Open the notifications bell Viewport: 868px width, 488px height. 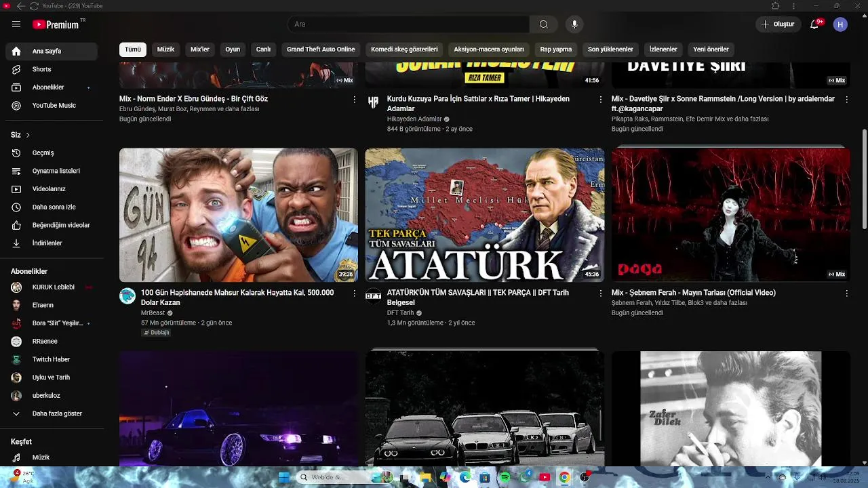coord(814,24)
